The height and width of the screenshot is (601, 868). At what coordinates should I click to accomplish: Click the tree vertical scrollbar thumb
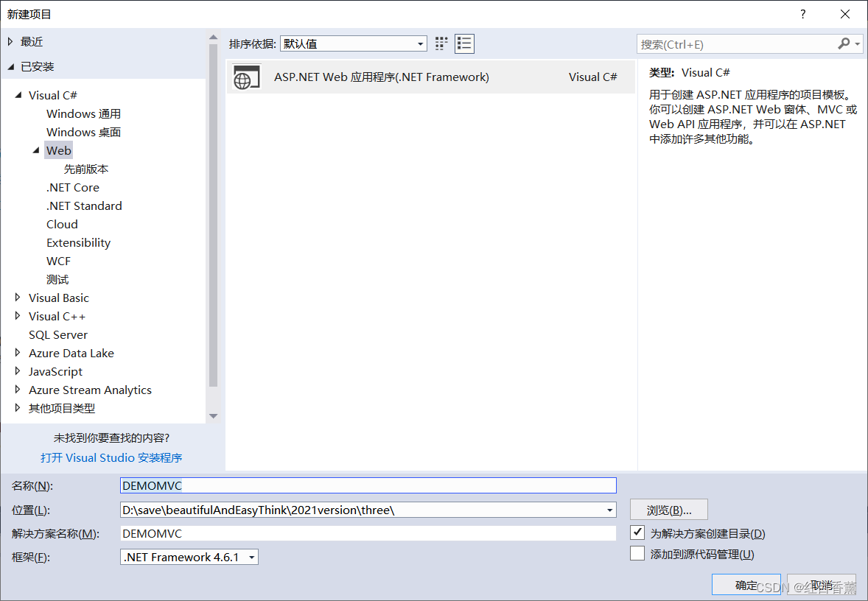(x=213, y=215)
